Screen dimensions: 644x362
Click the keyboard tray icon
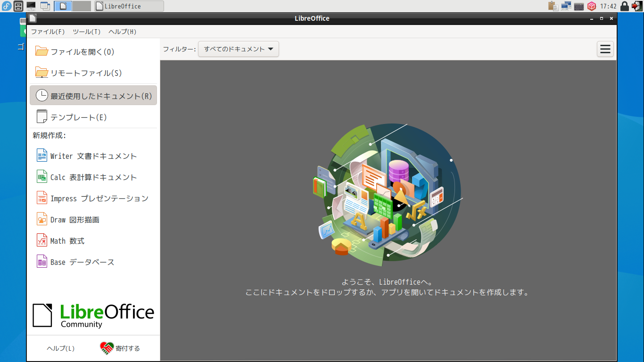(579, 6)
